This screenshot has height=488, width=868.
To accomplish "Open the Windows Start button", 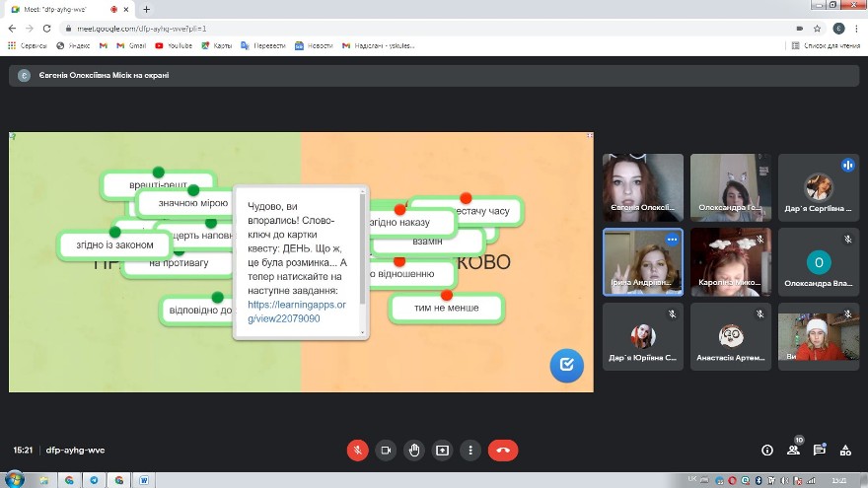I will 14,480.
